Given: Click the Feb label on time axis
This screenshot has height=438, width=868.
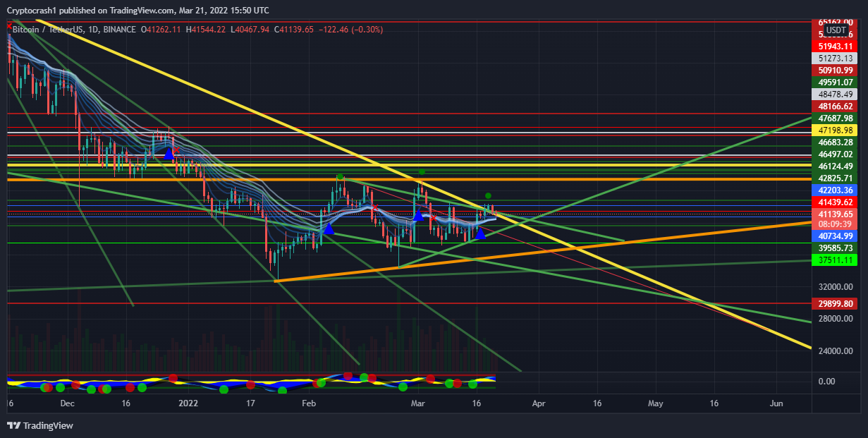Looking at the screenshot, I should pyautogui.click(x=308, y=403).
